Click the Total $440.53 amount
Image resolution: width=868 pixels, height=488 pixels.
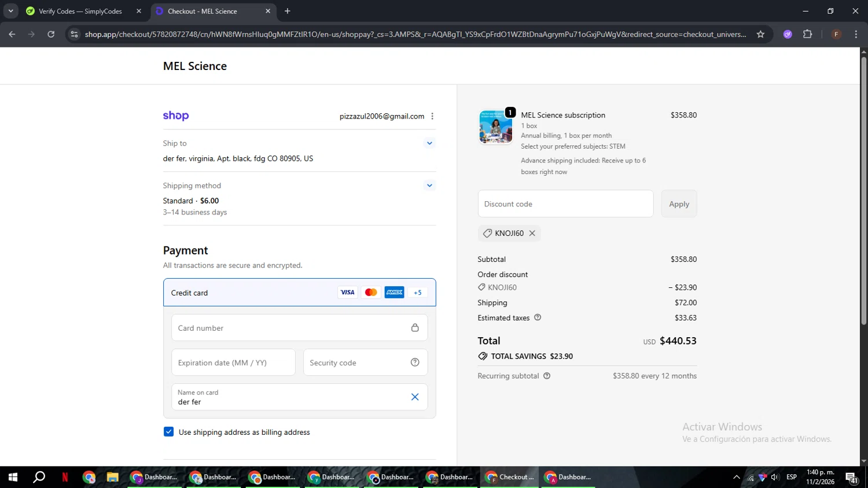click(678, 341)
